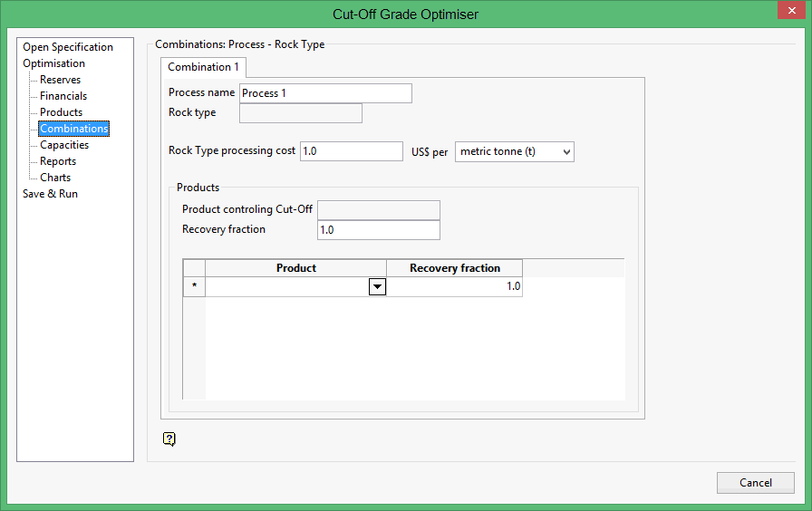Go to the Reserves page

coord(60,80)
